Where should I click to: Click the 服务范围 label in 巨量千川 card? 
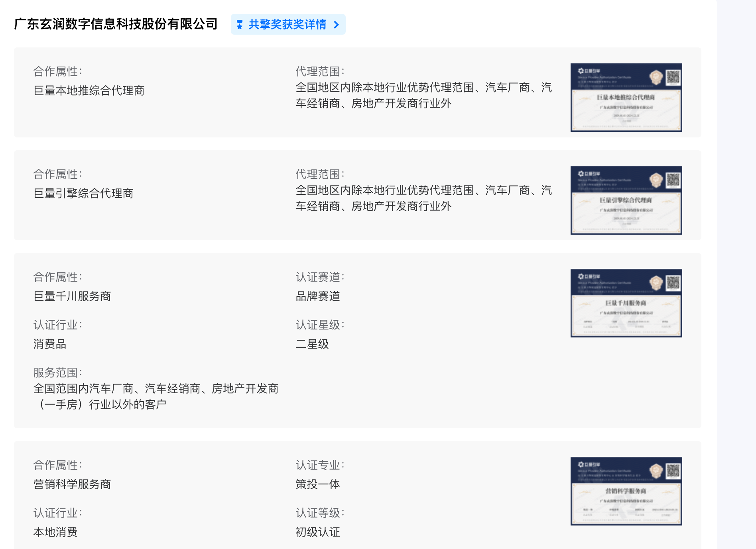tap(57, 373)
